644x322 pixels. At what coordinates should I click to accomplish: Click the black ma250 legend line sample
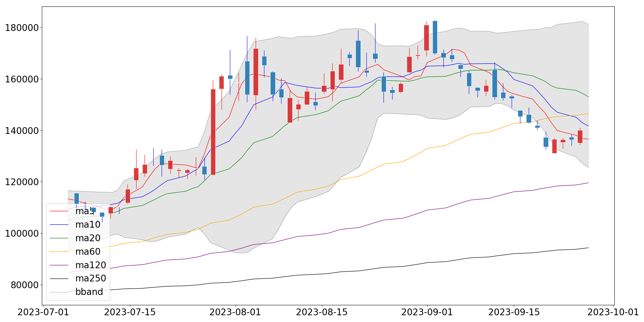59,279
